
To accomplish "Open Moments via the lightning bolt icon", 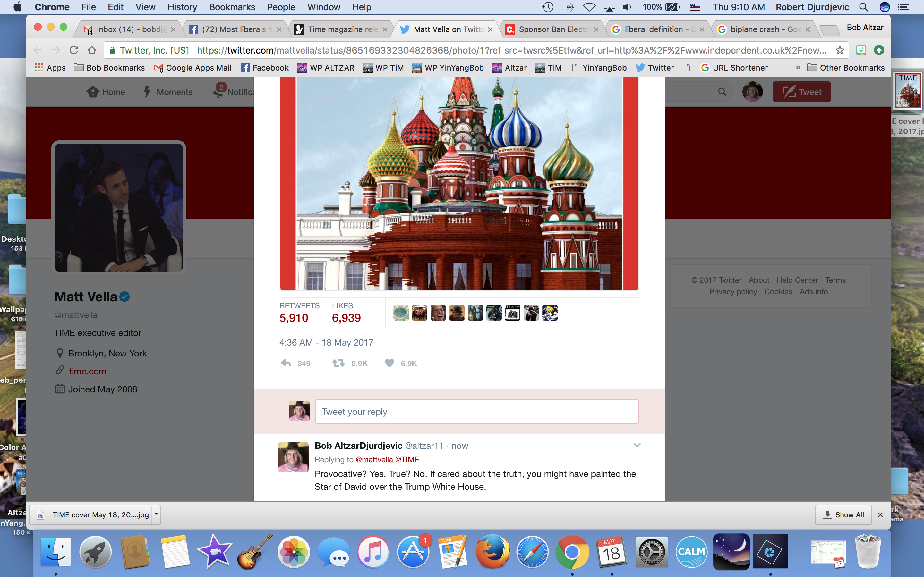I will [x=147, y=92].
